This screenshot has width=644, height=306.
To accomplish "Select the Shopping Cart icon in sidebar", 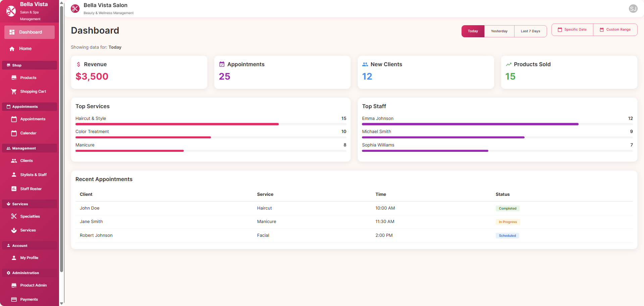I will click(x=14, y=91).
